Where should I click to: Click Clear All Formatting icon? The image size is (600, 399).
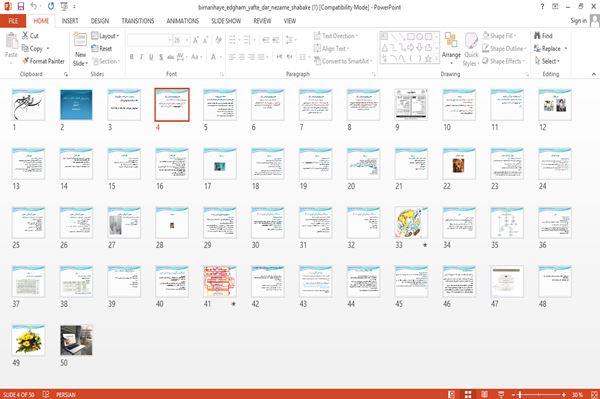pos(218,40)
